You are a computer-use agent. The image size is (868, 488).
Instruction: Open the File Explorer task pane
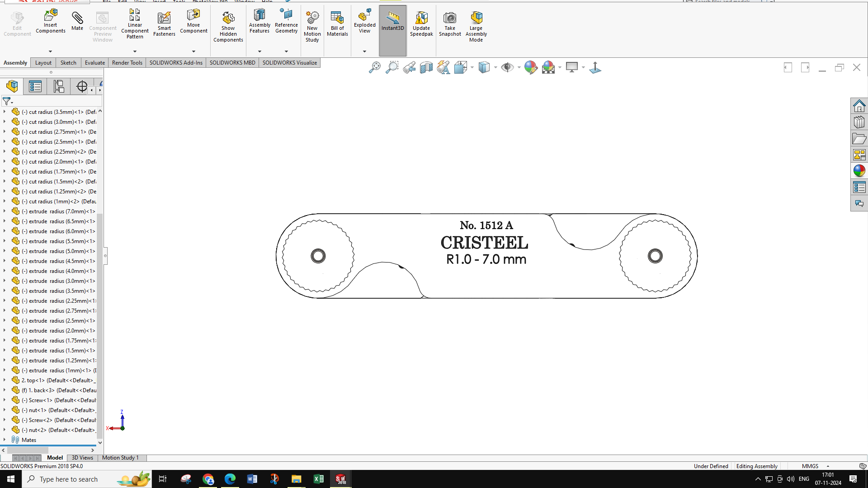pyautogui.click(x=859, y=138)
